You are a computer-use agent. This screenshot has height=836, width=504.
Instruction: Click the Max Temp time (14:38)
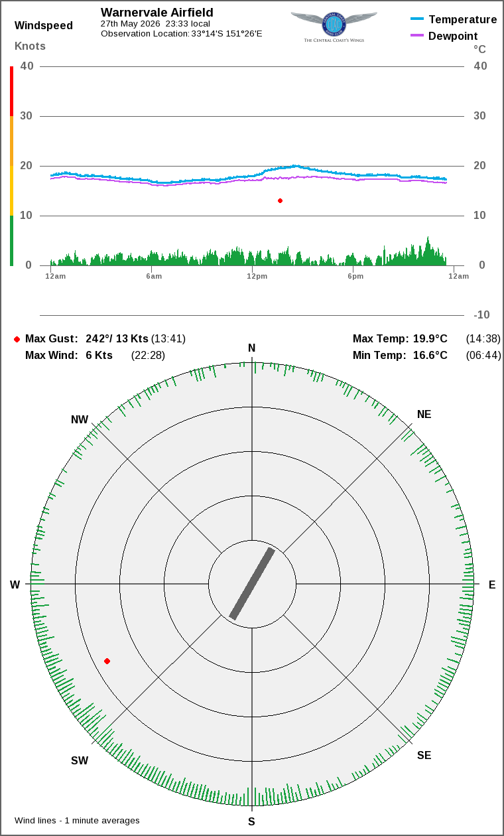[483, 339]
